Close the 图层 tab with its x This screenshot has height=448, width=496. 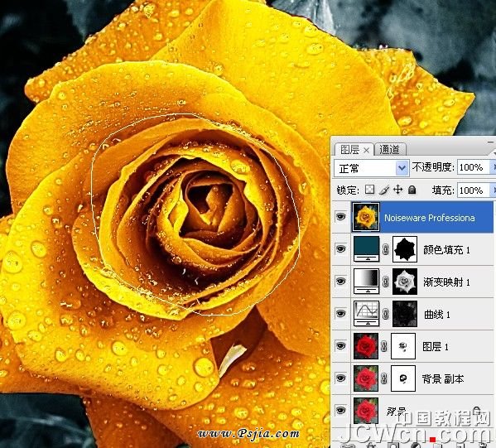click(x=366, y=150)
